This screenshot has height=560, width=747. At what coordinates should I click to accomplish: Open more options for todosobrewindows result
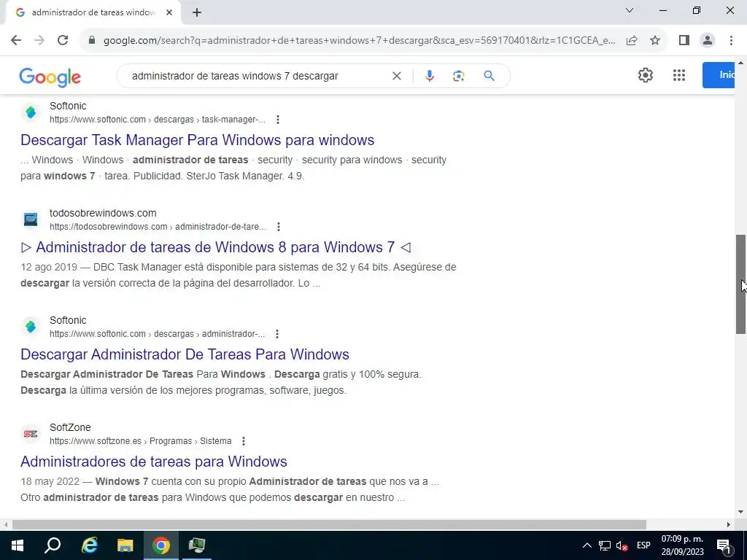(x=279, y=227)
